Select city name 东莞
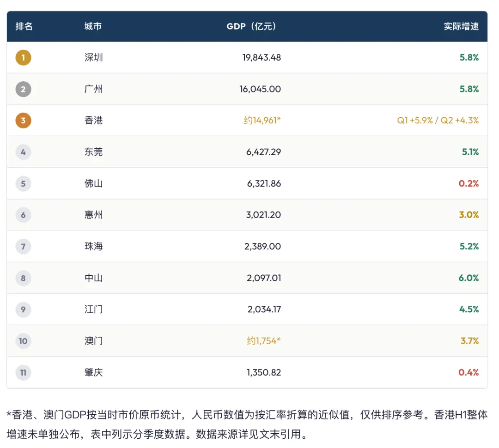 (93, 152)
